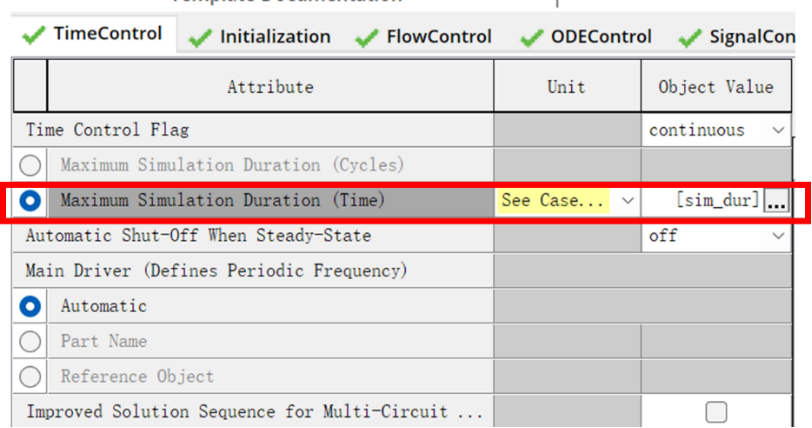Screen dimensions: 812x428
Task: Enable Improved Solution Sequence checkbox
Action: click(716, 412)
